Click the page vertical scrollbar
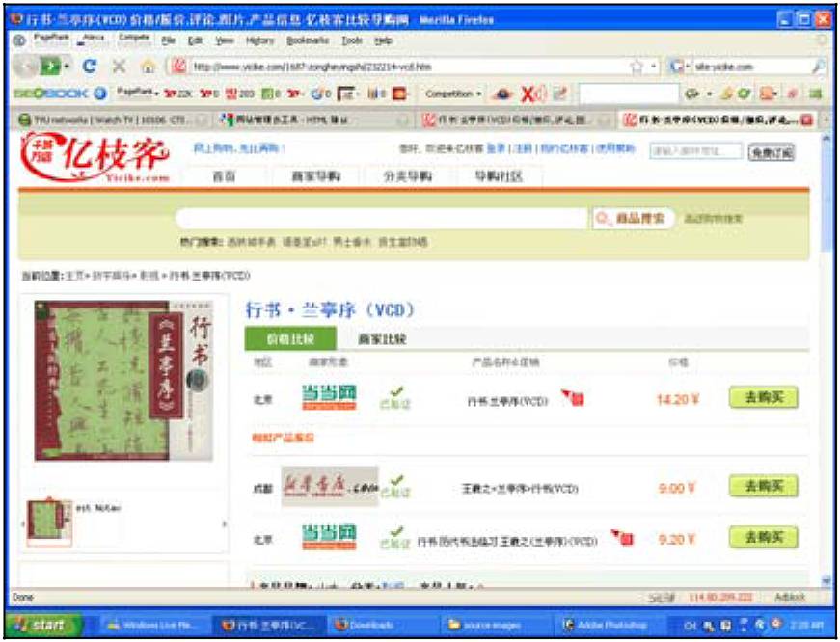 click(x=826, y=359)
